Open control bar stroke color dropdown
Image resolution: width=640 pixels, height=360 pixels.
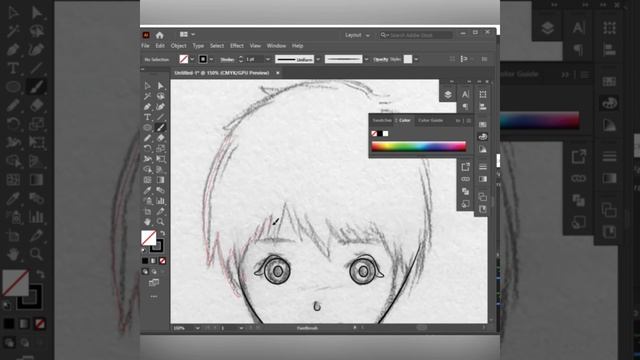click(211, 60)
